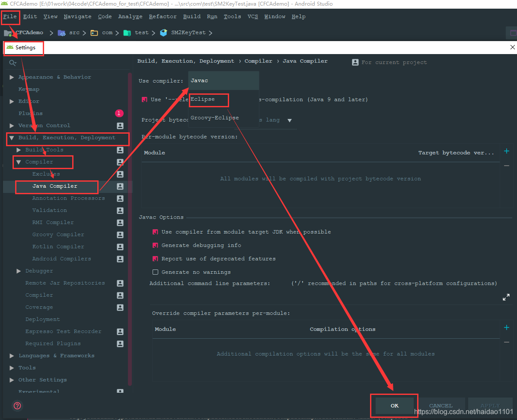Add per-module compilation options override
517x420 pixels.
(507, 327)
